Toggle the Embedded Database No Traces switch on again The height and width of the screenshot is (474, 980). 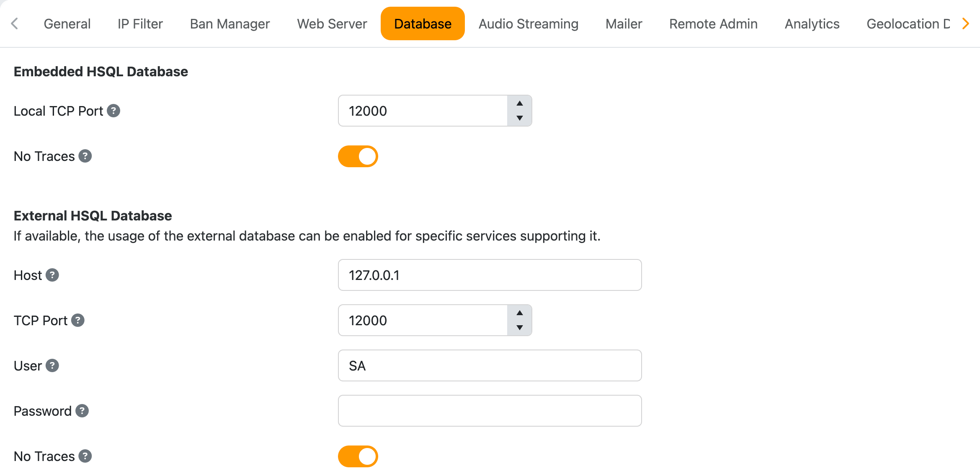coord(358,156)
